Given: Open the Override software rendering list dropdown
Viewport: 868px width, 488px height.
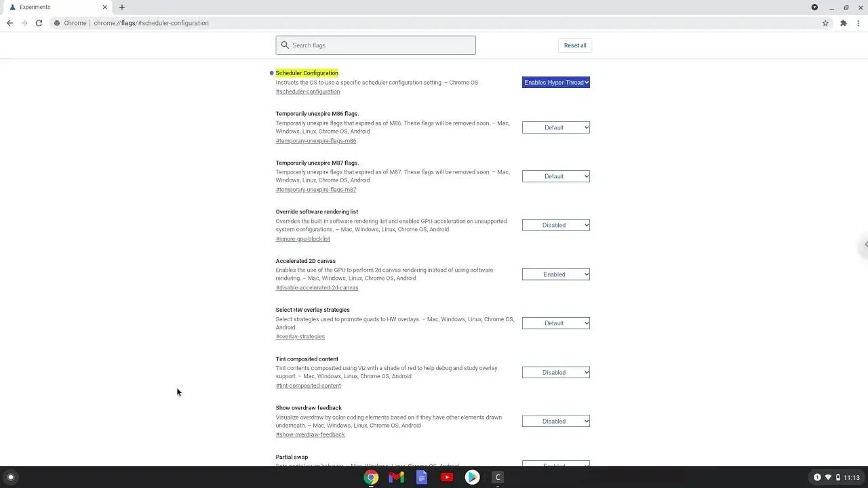Looking at the screenshot, I should [x=556, y=225].
